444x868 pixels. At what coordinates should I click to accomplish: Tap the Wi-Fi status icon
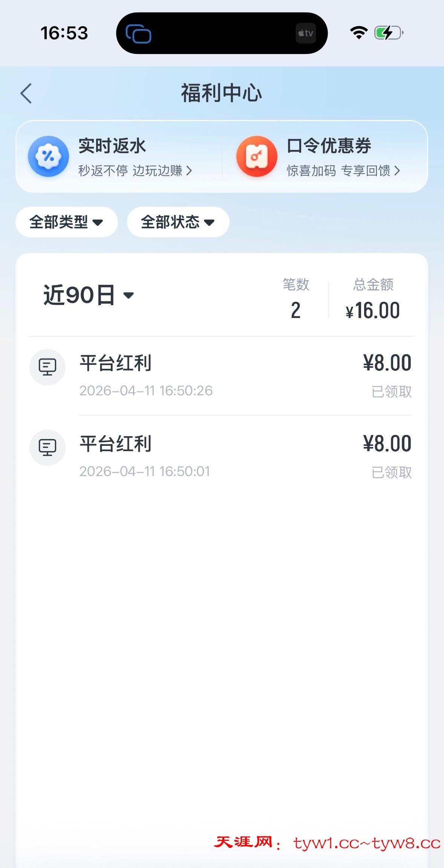pos(358,33)
